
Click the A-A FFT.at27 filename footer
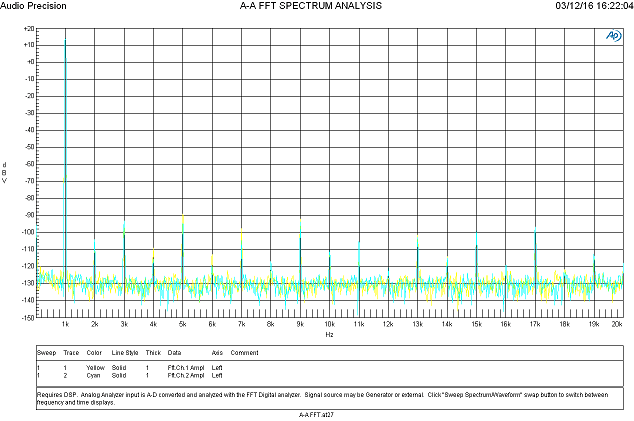coord(316,415)
